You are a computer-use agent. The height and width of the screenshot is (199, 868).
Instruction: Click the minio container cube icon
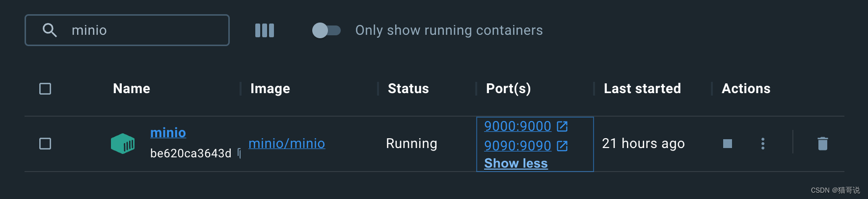coord(123,144)
